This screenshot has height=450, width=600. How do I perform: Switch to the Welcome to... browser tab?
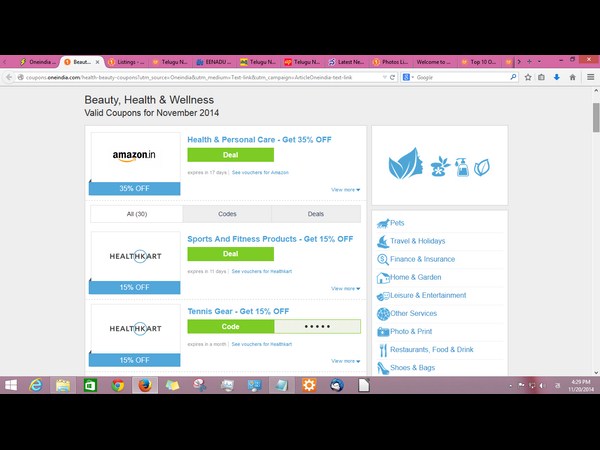(x=434, y=62)
